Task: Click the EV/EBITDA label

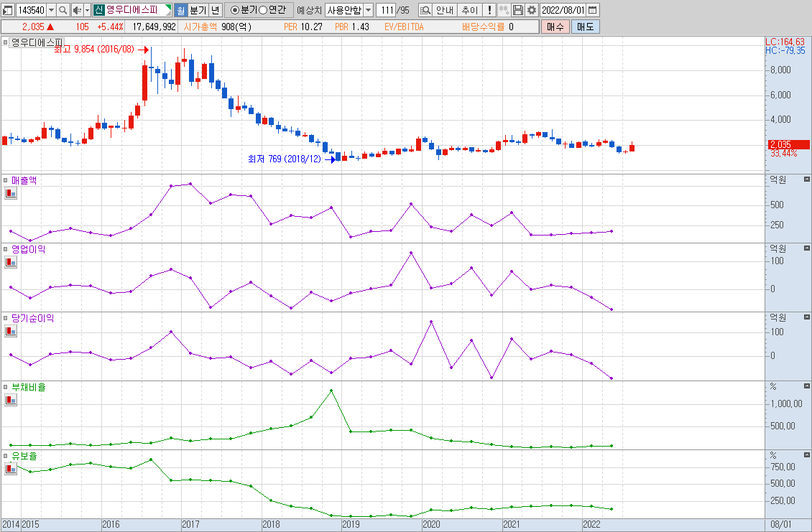Action: click(404, 27)
